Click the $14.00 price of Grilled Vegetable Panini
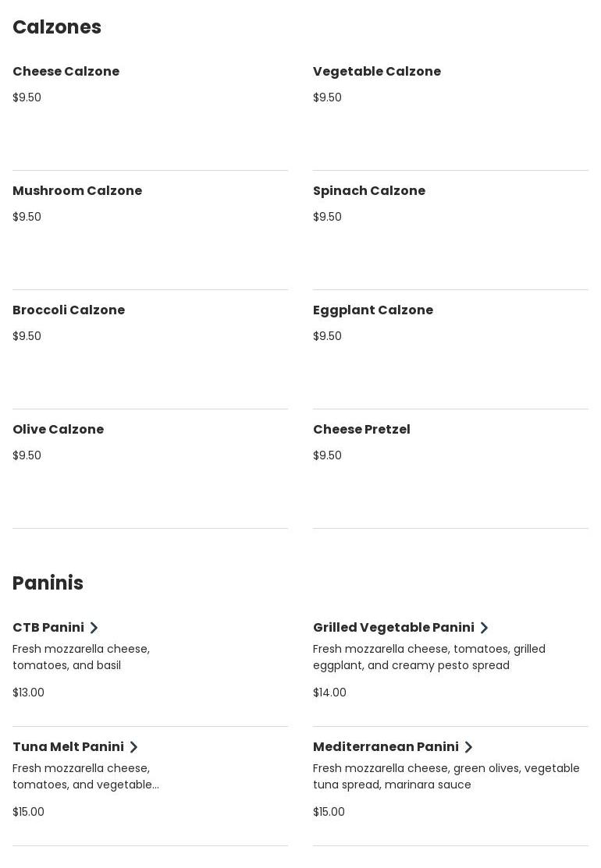This screenshot has height=868, width=601. [329, 693]
